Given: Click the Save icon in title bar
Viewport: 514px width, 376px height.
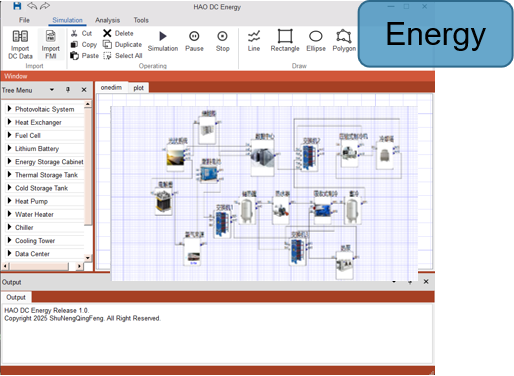Looking at the screenshot, I should [x=17, y=6].
